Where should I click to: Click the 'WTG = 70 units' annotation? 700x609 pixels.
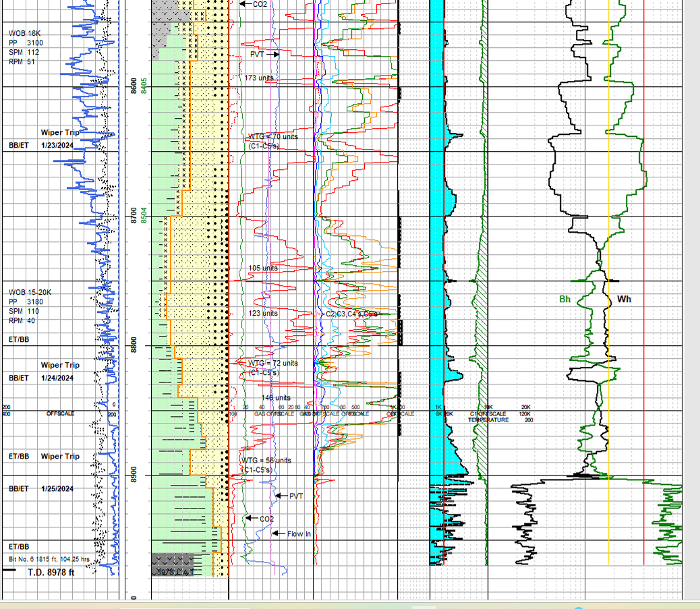273,137
